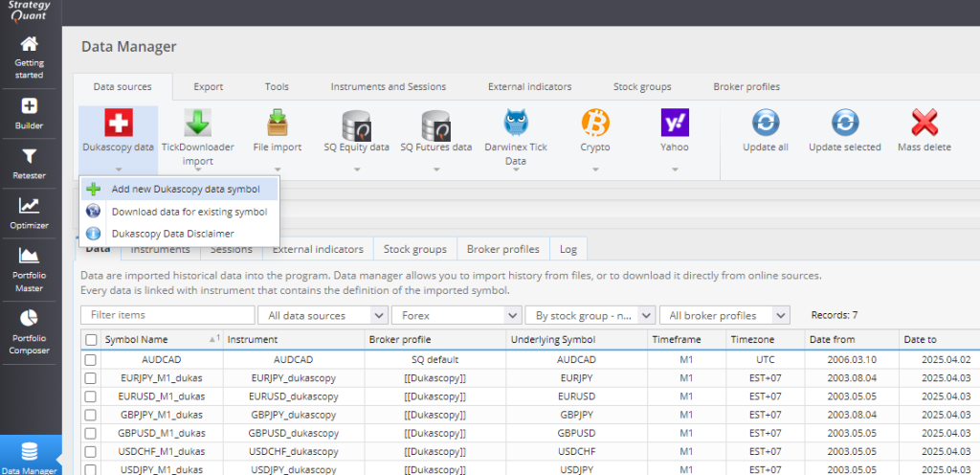Viewport: 980px width, 475px height.
Task: Click the SQ Futures data icon
Action: 435,124
